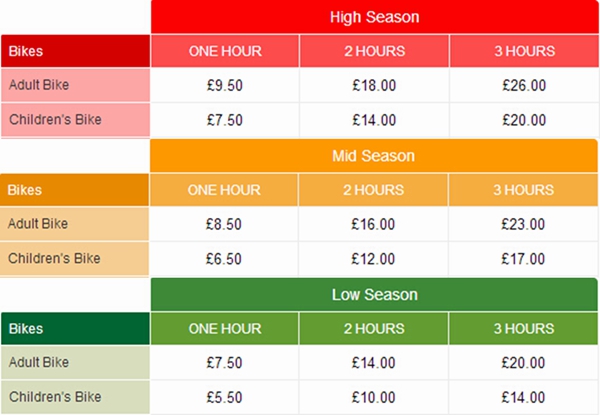The image size is (600, 415).
Task: Click High Season ONE HOUR column header
Action: pyautogui.click(x=224, y=52)
